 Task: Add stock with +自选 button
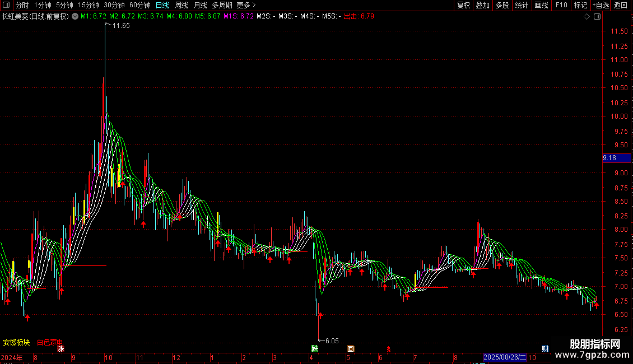pyautogui.click(x=601, y=5)
